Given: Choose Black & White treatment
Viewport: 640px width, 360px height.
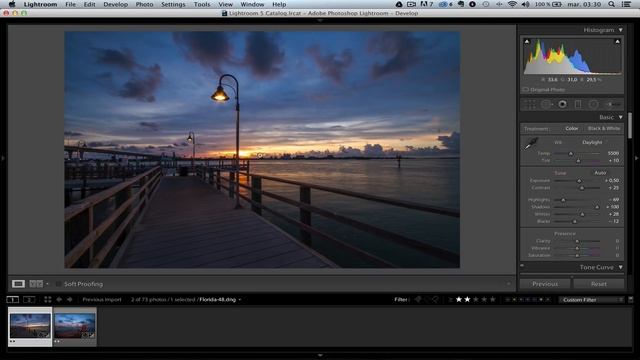Looking at the screenshot, I should pyautogui.click(x=604, y=129).
